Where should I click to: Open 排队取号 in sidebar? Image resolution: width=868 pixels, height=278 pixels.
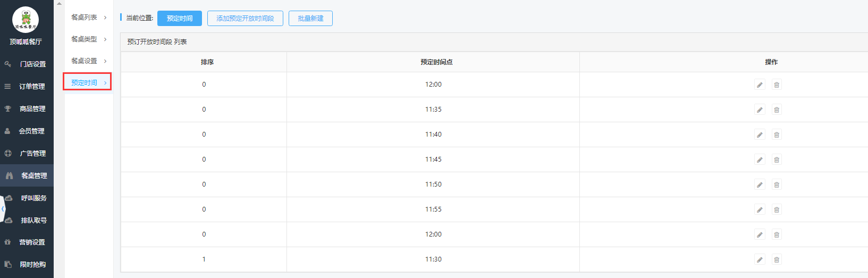tap(27, 220)
